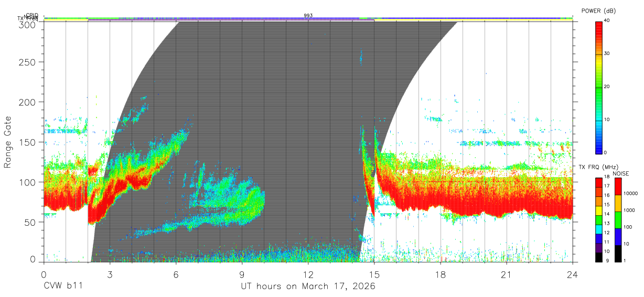
Task: Click the 'CVW b11' radar beam label
Action: (x=63, y=287)
